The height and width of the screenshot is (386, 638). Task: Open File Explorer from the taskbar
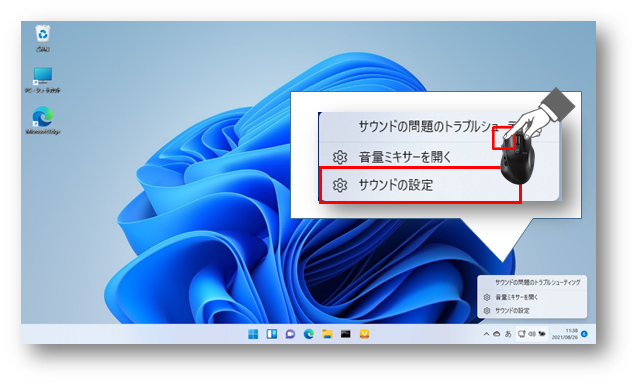327,334
